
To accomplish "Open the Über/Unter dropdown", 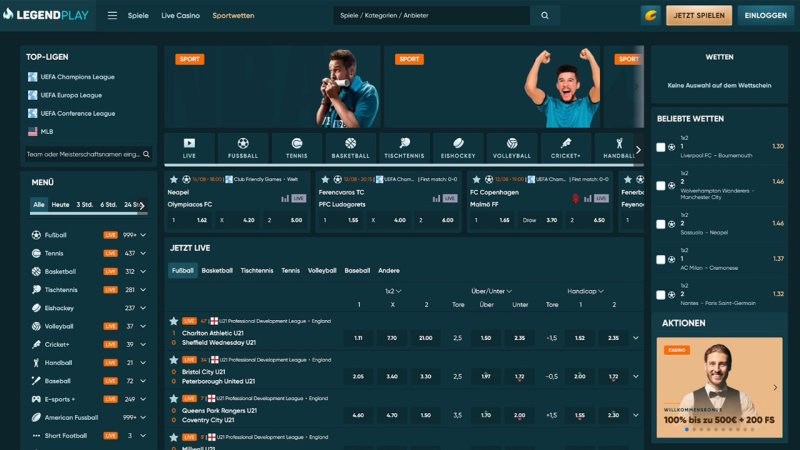I will pos(492,291).
